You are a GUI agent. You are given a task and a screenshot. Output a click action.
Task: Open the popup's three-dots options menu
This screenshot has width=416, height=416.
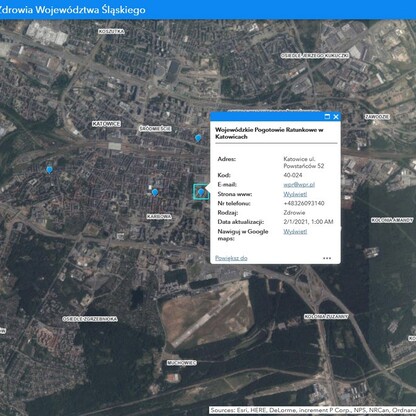(x=327, y=258)
